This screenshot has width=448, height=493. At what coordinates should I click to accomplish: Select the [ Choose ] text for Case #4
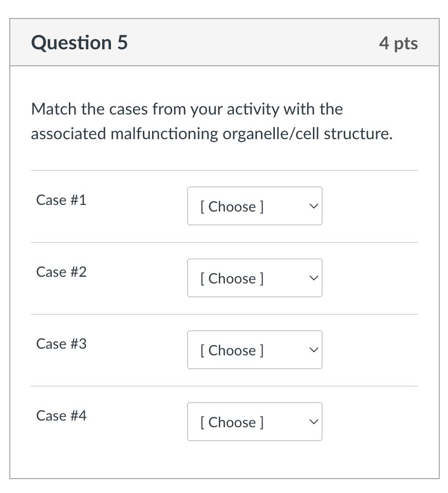pyautogui.click(x=232, y=422)
